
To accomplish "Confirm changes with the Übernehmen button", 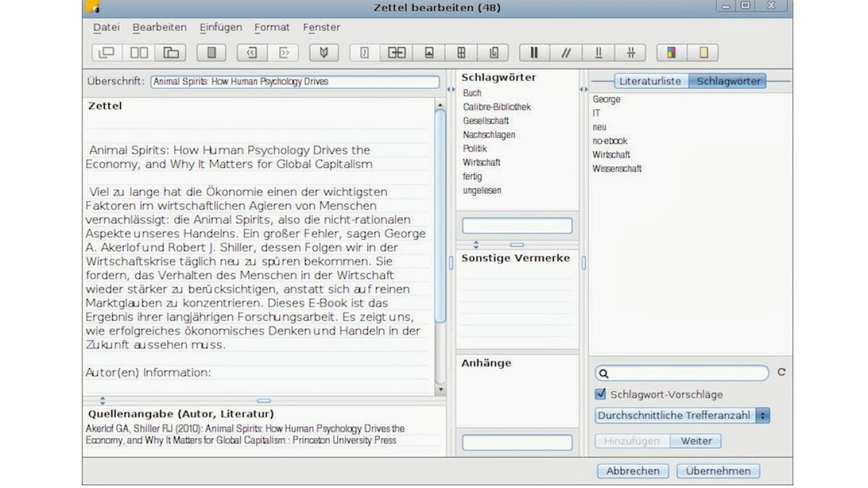I will coord(719,471).
